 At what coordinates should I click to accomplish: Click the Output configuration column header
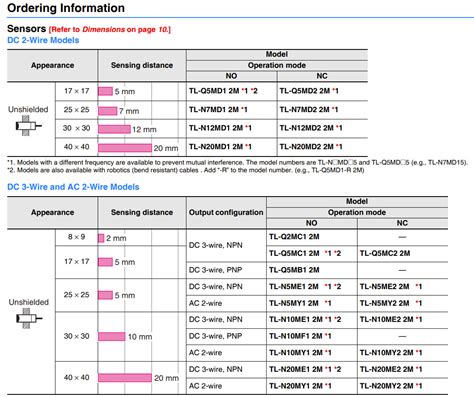pos(226,212)
